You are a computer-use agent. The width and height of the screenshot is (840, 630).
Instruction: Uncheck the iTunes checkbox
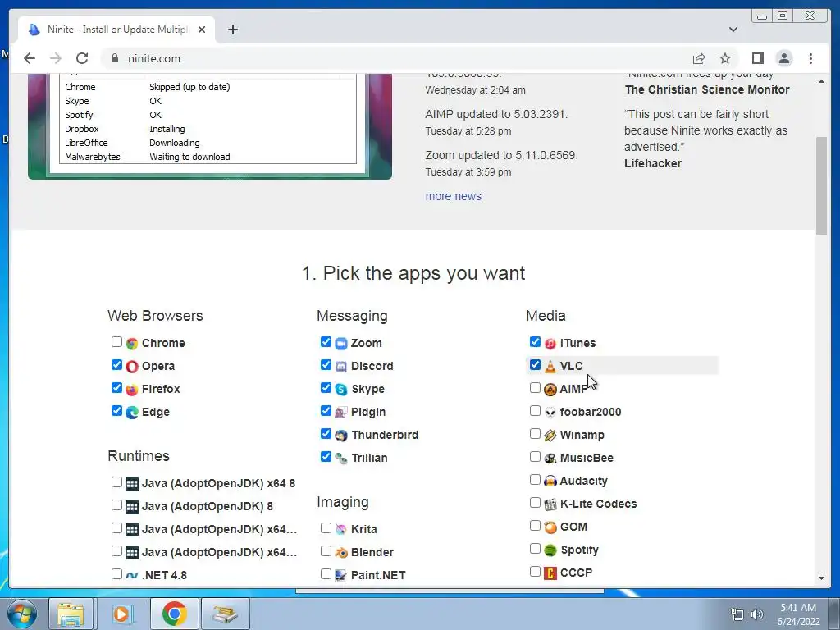pos(535,342)
